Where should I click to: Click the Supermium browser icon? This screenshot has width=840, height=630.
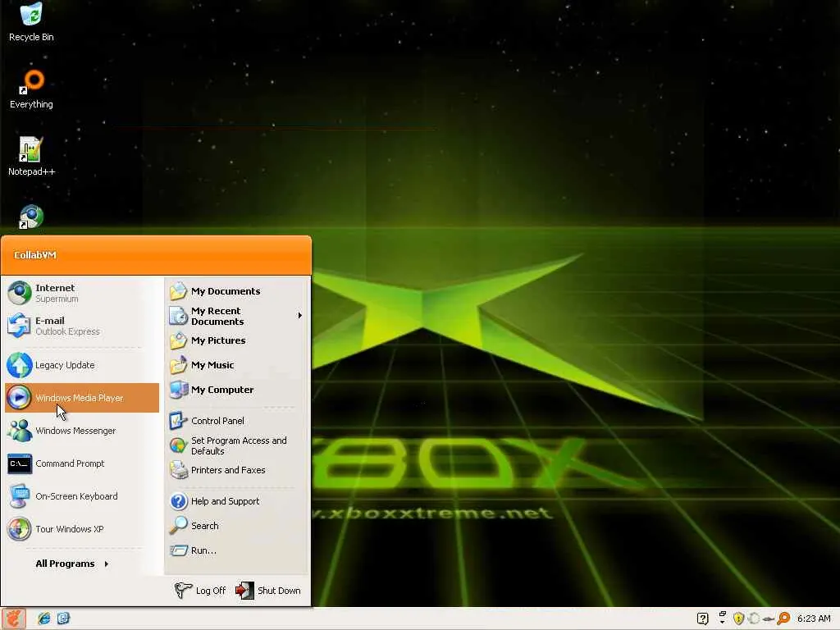[20, 293]
